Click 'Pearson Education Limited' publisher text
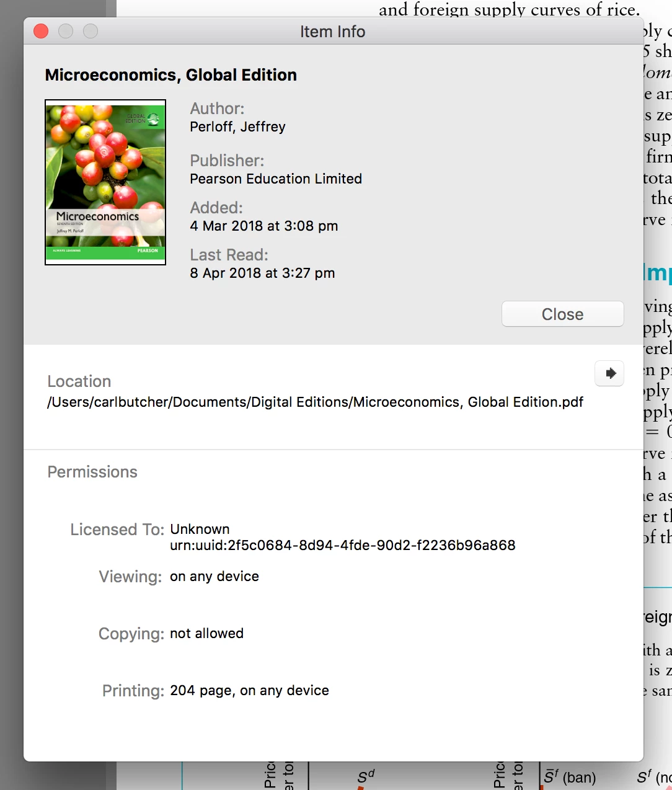The image size is (672, 790). pyautogui.click(x=276, y=179)
